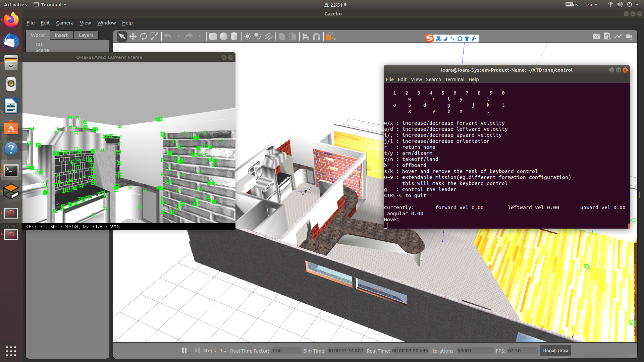Toggle the snap magnet tool
The width and height of the screenshot is (644, 362).
tap(316, 37)
